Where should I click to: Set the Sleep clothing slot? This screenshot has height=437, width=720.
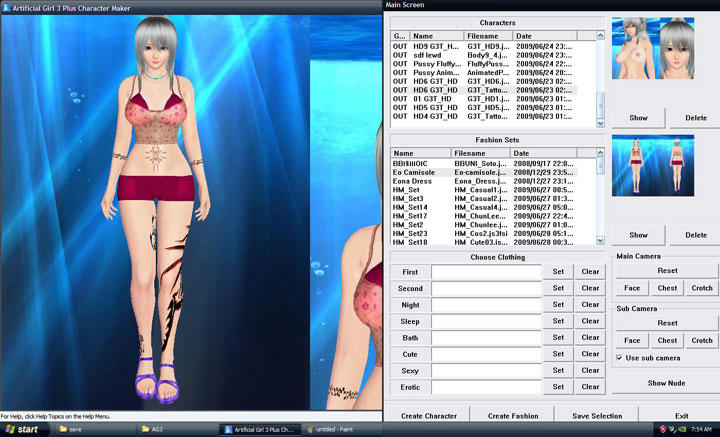coord(558,321)
